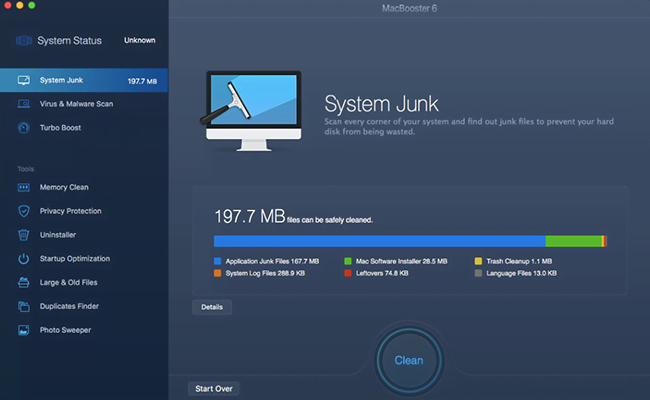This screenshot has width=650, height=400.
Task: Click the Turbo Boost gauge icon
Action: click(x=24, y=128)
